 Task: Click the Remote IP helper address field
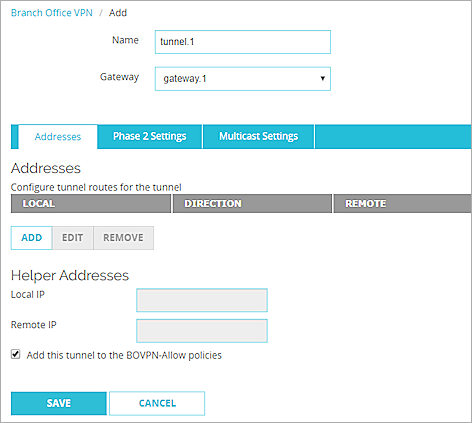202,331
